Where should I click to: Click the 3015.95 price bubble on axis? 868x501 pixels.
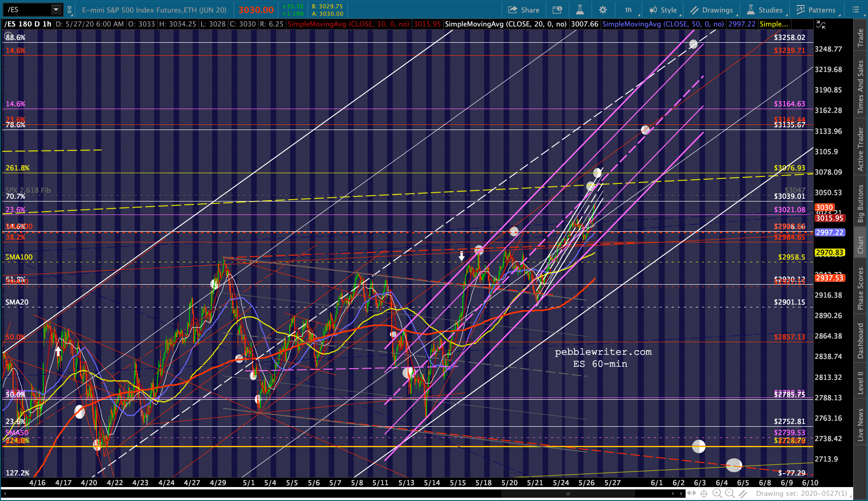829,218
